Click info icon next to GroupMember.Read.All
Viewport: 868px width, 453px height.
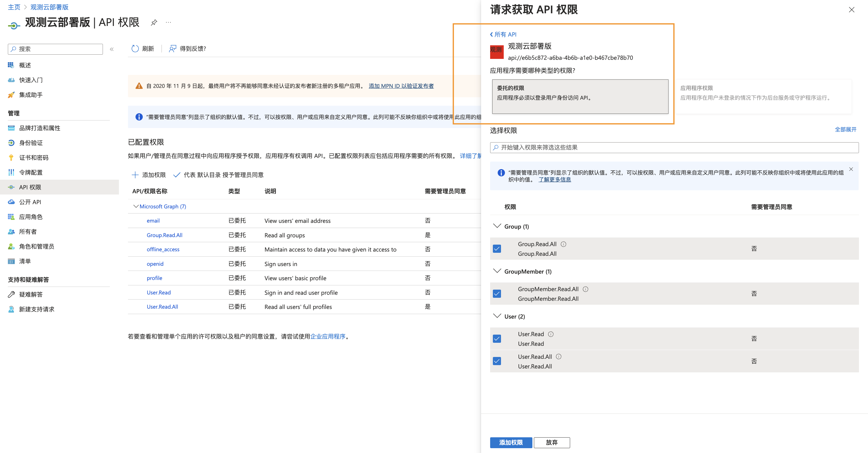click(586, 289)
